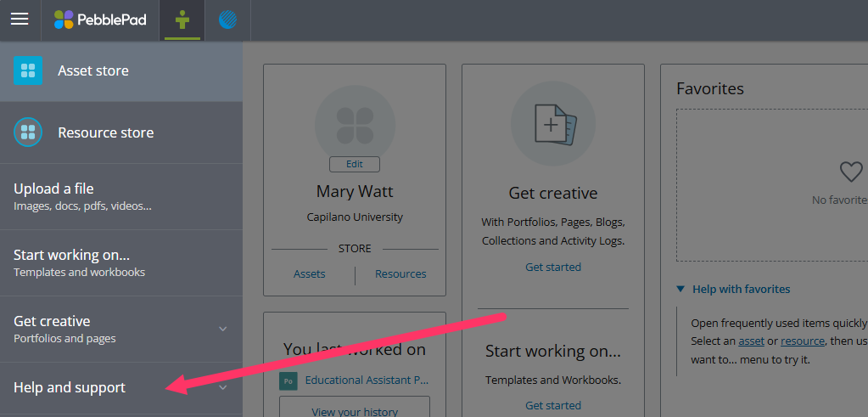868x417 pixels.
Task: Expand the Help and support chevron
Action: [223, 387]
